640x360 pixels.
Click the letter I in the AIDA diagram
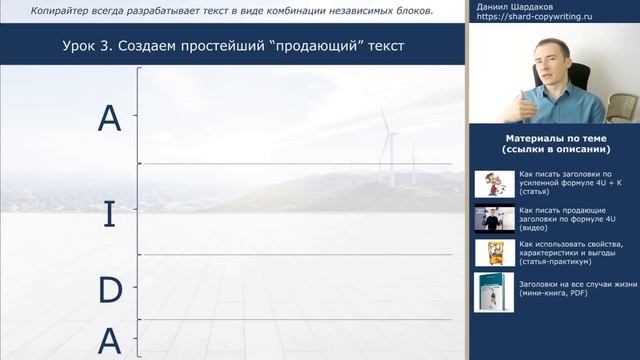109,214
